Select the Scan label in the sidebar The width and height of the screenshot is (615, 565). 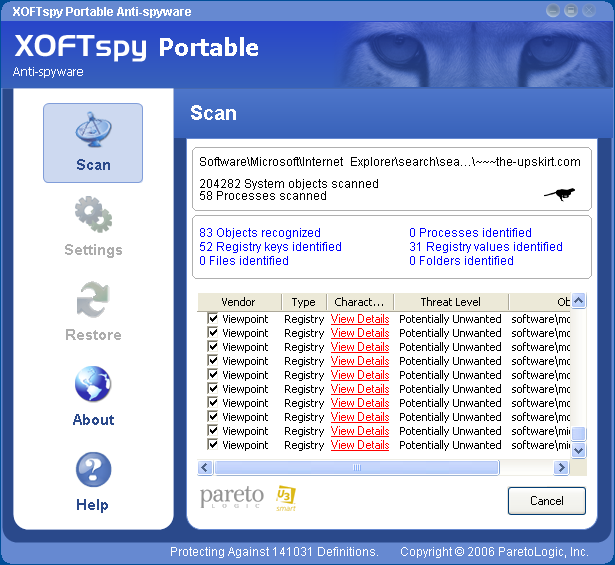coord(93,165)
